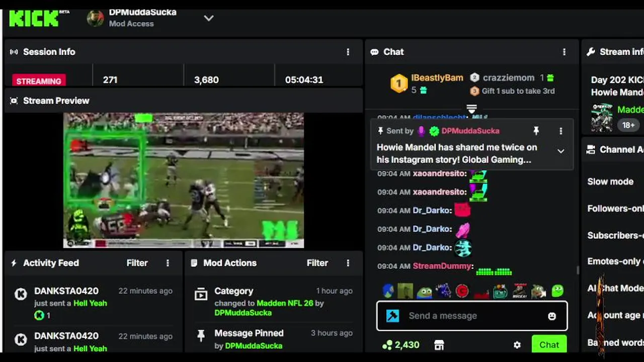Image resolution: width=644 pixels, height=362 pixels.
Task: Open Mod Actions three-dot menu
Action: [x=348, y=262]
